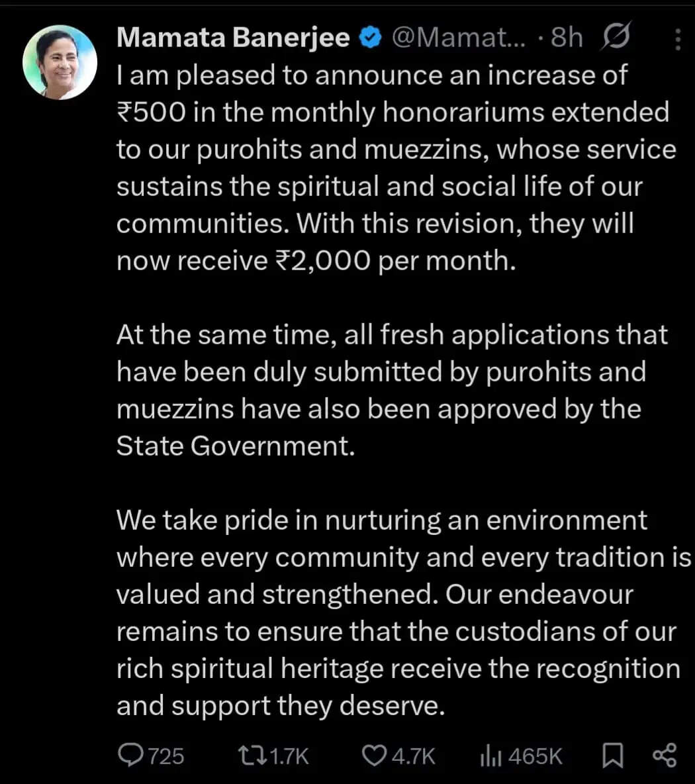Click the 725 replies count
Screen dimensions: 695x784
(x=165, y=756)
